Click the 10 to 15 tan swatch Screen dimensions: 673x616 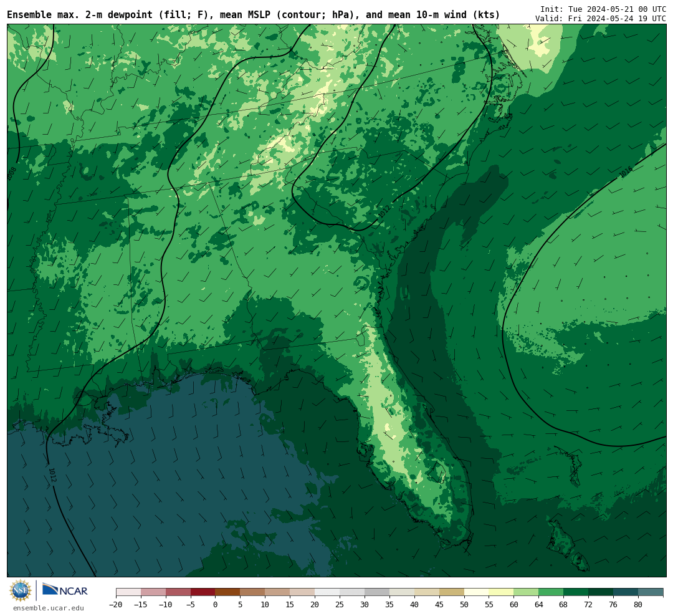coord(278,592)
